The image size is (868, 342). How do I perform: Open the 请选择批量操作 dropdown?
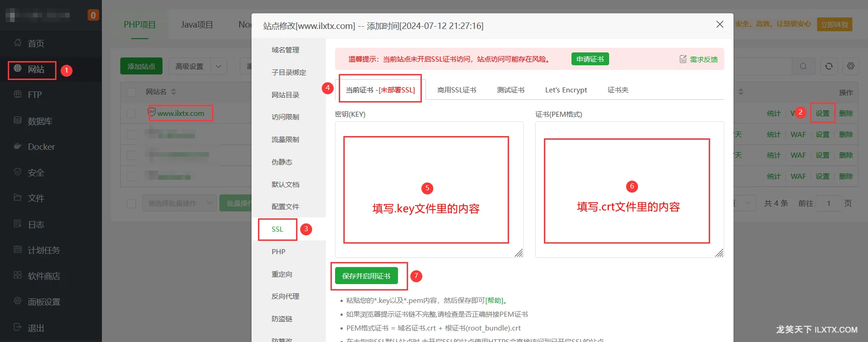[x=179, y=203]
